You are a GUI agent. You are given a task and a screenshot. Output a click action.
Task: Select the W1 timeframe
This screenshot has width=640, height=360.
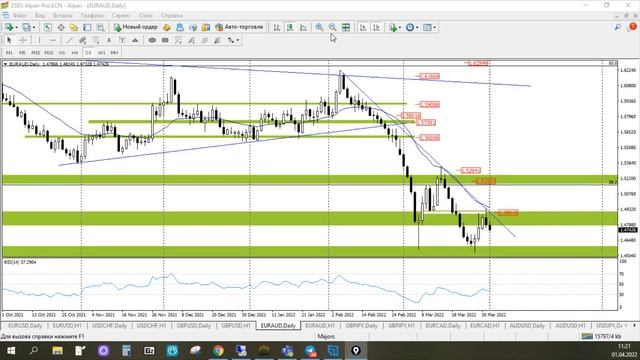point(101,53)
